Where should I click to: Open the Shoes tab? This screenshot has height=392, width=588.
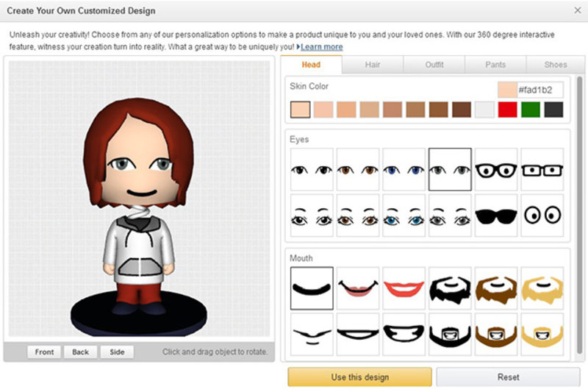pos(556,65)
